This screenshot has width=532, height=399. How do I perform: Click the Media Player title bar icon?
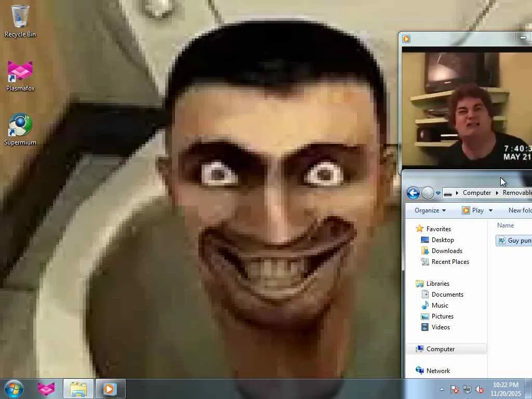pyautogui.click(x=406, y=38)
